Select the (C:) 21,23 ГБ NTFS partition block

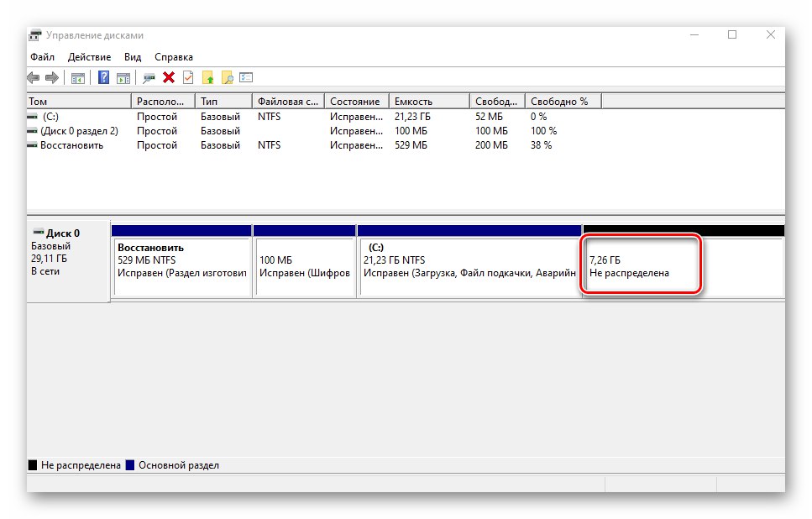pyautogui.click(x=469, y=261)
